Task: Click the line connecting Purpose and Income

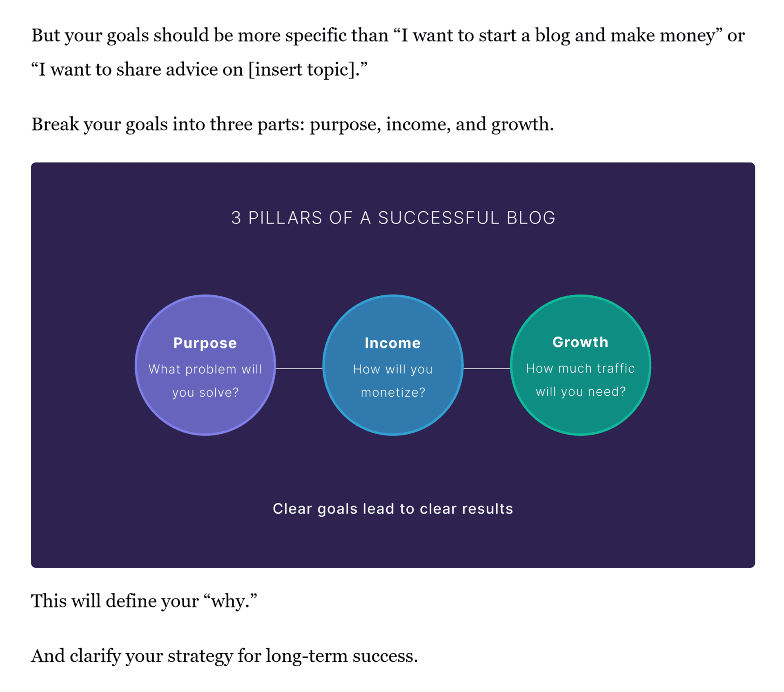Action: 299,368
